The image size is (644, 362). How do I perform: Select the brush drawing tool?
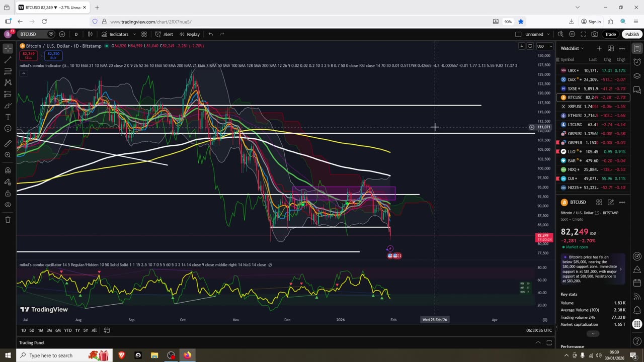8,106
